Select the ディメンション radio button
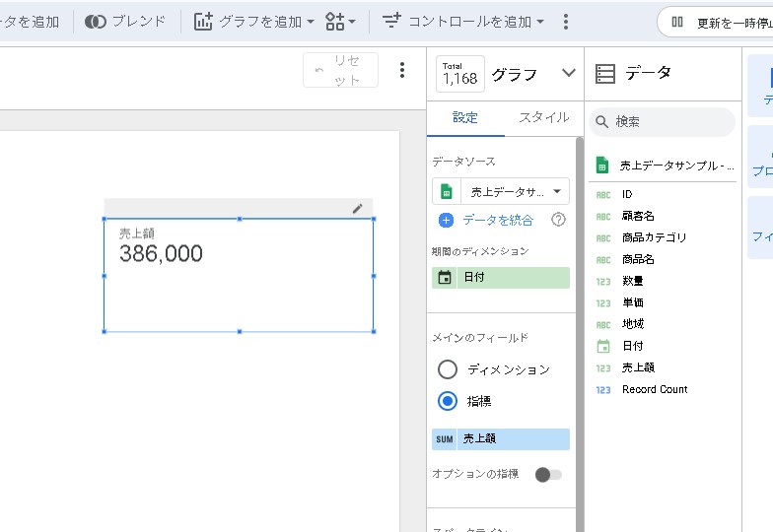The width and height of the screenshot is (773, 532). click(448, 369)
